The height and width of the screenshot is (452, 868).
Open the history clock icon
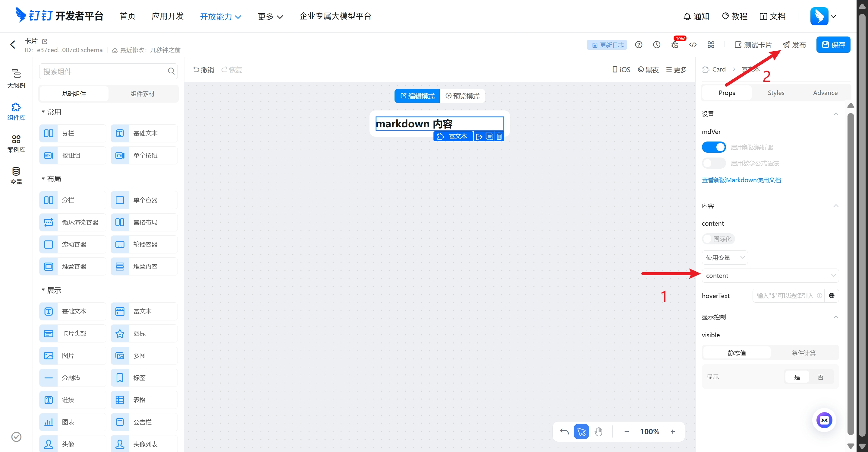656,45
